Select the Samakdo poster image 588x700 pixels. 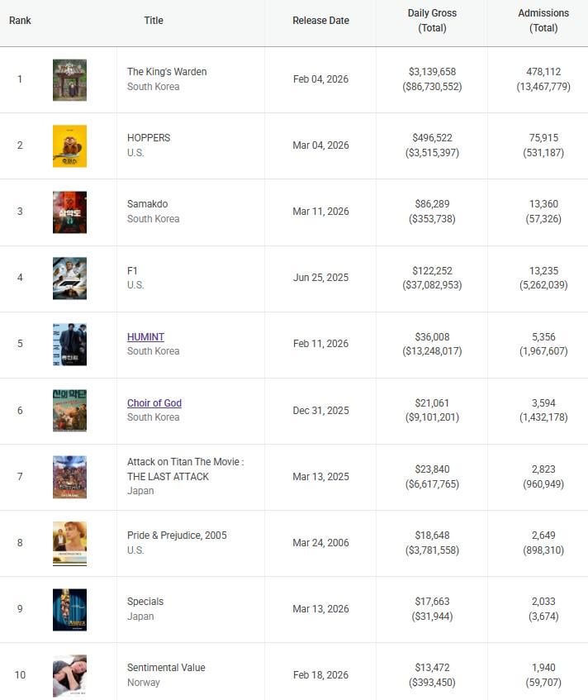pos(69,212)
